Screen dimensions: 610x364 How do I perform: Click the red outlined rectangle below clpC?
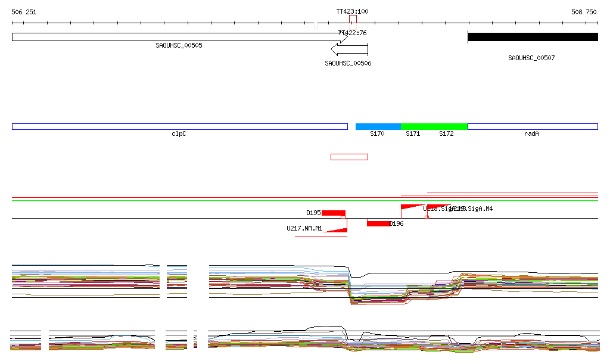click(x=349, y=157)
